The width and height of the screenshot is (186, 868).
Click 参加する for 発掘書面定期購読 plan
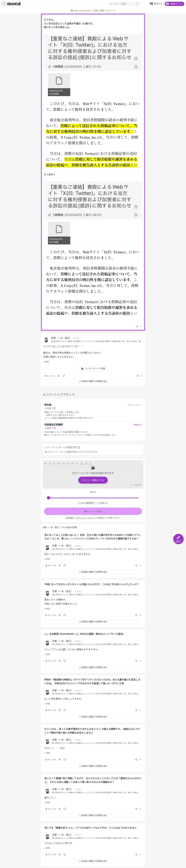pyautogui.click(x=137, y=425)
